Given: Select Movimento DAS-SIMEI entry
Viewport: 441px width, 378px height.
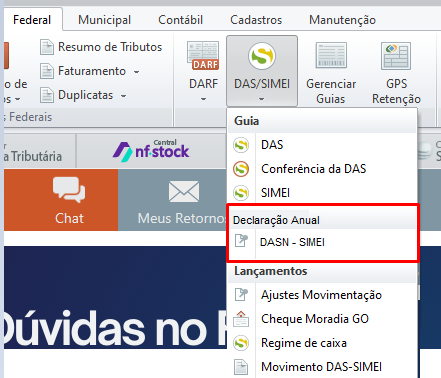Looking at the screenshot, I should click(322, 367).
